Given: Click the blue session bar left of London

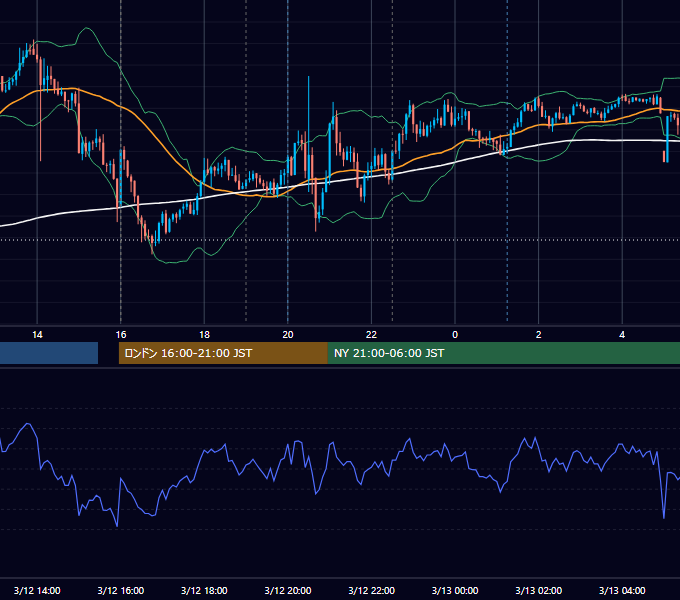Looking at the screenshot, I should (x=49, y=353).
